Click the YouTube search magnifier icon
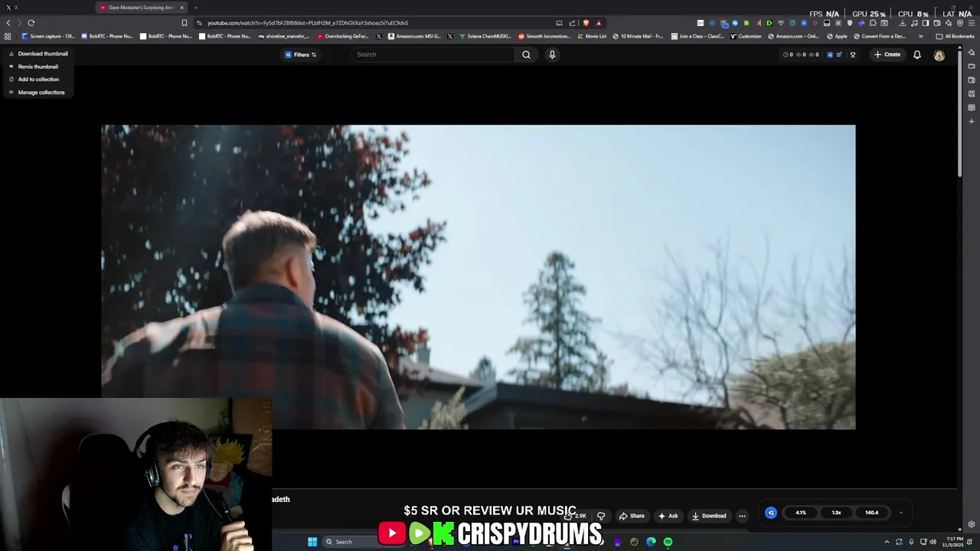This screenshot has width=980, height=551. click(x=526, y=54)
